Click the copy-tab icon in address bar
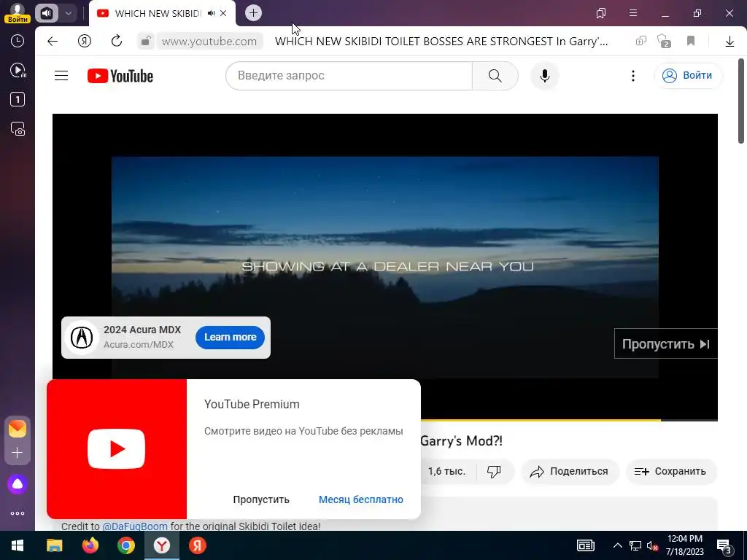Screen dimensions: 747x560 pos(641,41)
